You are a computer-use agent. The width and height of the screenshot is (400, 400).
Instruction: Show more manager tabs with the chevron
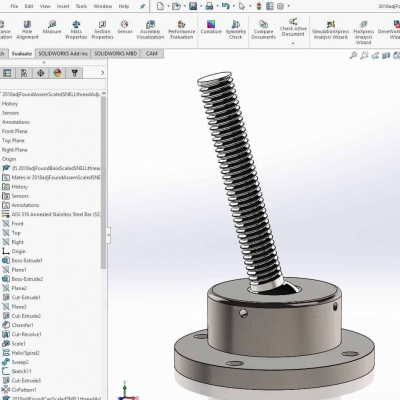[102, 73]
